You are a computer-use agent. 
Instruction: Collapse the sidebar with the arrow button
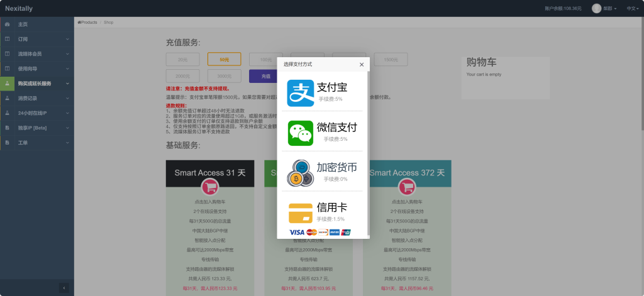pos(64,288)
